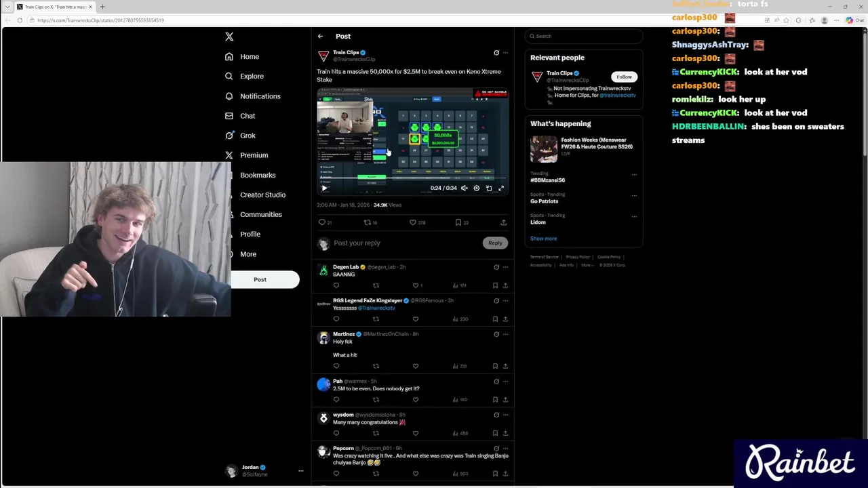Open a new browser tab
This screenshot has height=488, width=868.
102,7
